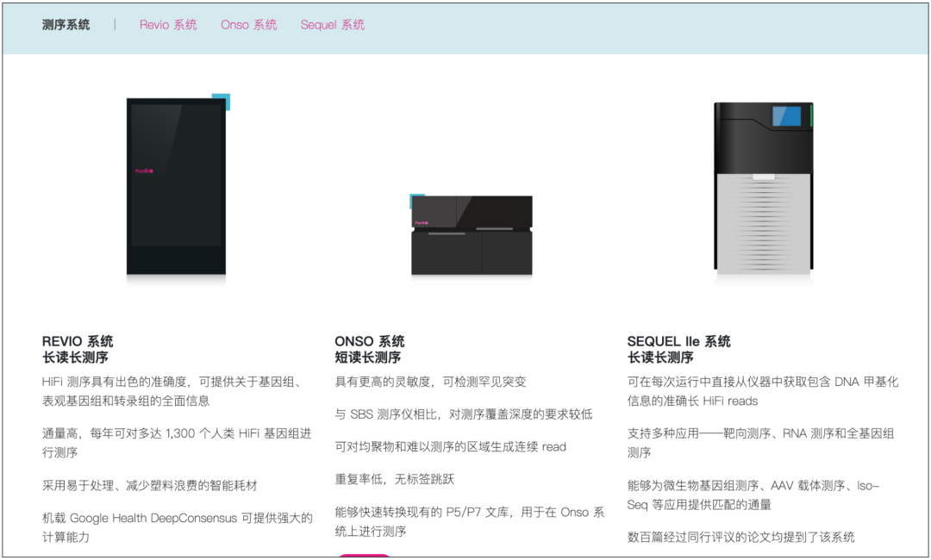Click the Google Health DeepConsensus paragraph
This screenshot has height=560, width=931.
point(177,527)
